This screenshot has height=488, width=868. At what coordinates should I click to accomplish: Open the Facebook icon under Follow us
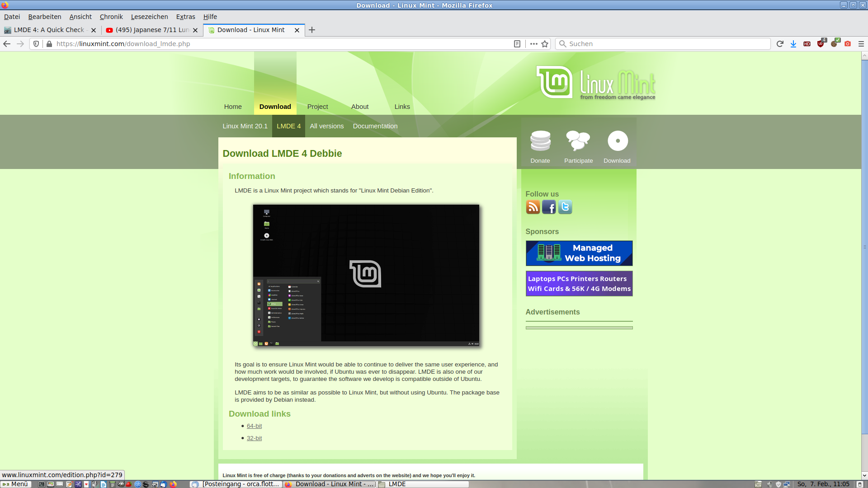click(x=549, y=207)
